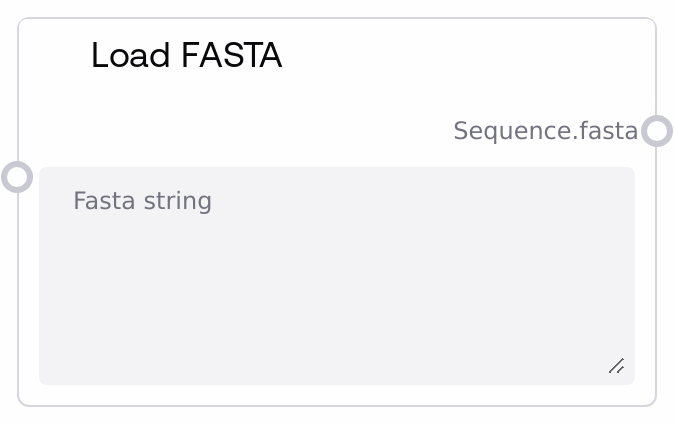Pick the Fasta string input socket
Image resolution: width=674 pixels, height=424 pixels.
point(17,177)
